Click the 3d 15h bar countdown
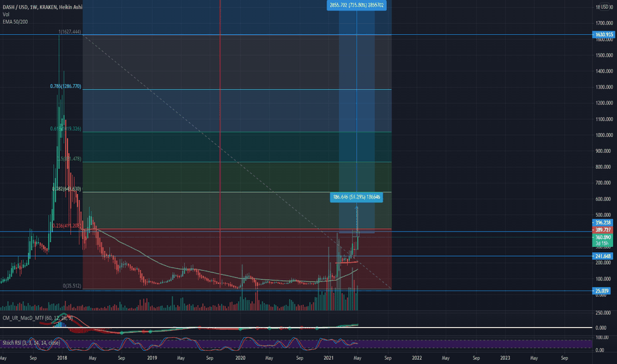This screenshot has height=364, width=617. [x=602, y=244]
